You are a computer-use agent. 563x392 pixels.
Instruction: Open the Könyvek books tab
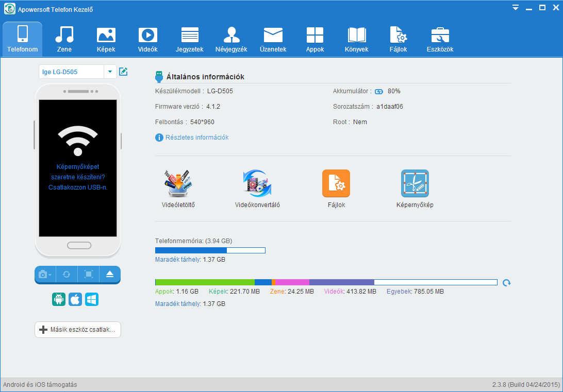point(357,39)
